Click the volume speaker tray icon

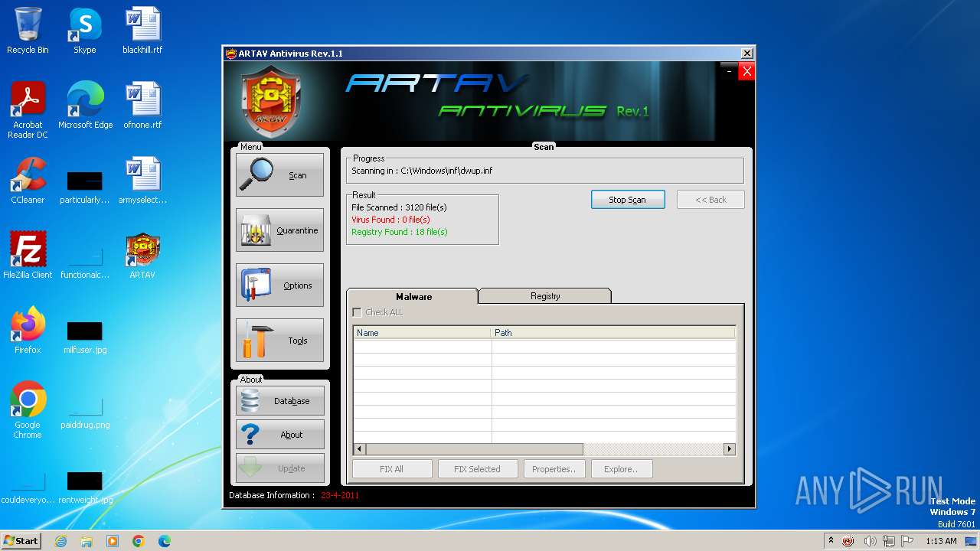pyautogui.click(x=870, y=541)
